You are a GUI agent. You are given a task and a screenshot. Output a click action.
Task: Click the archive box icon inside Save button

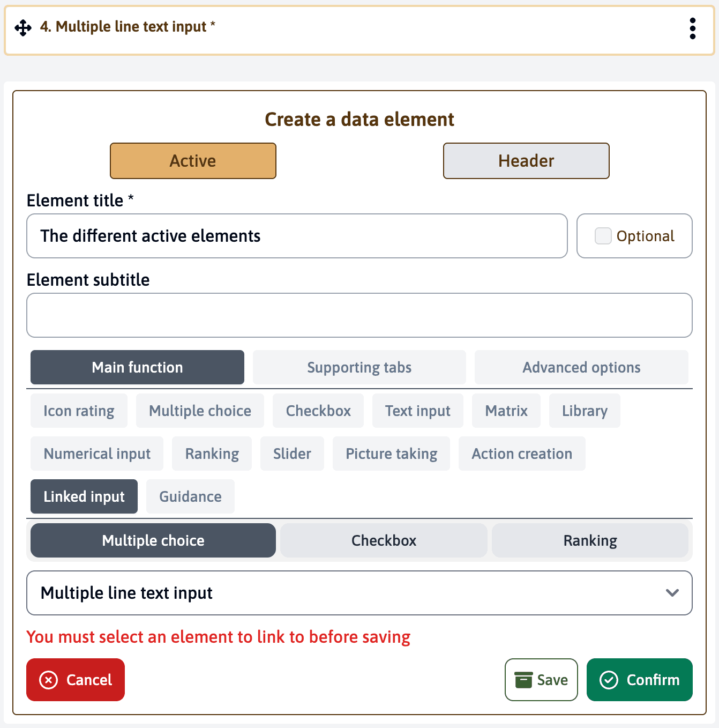523,680
